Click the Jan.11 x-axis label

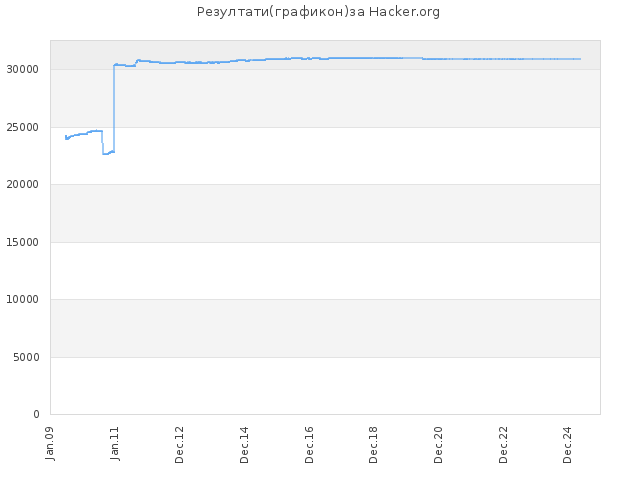pos(115,444)
